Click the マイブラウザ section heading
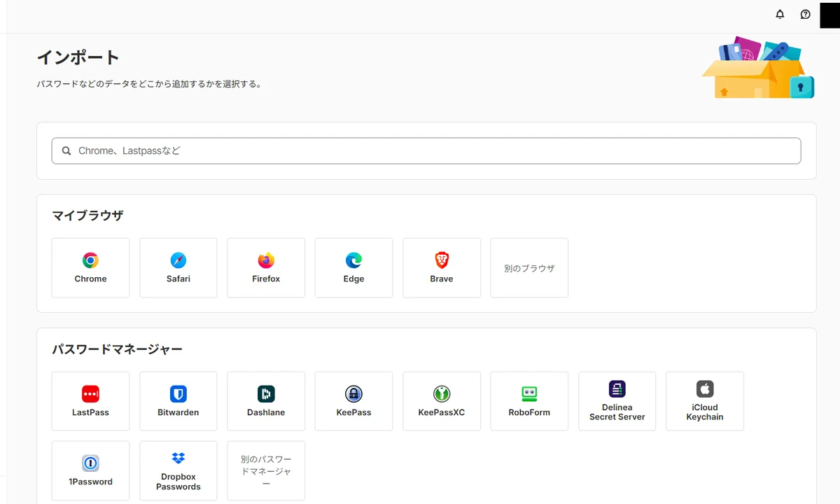The width and height of the screenshot is (840, 504). (x=87, y=216)
